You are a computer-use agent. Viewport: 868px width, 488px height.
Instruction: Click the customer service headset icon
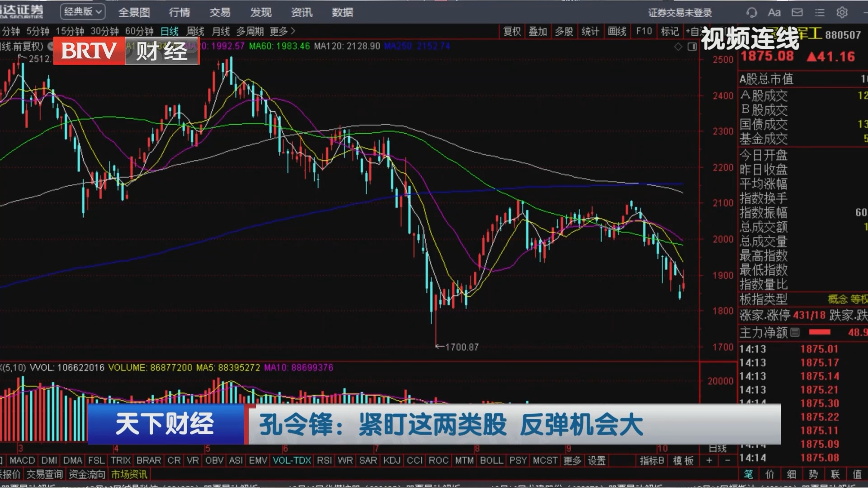tap(751, 13)
